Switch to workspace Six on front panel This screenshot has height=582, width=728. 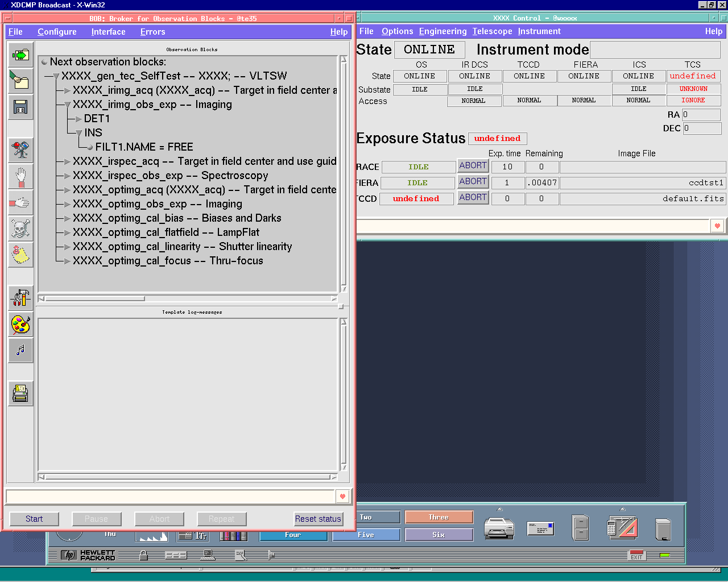click(439, 535)
